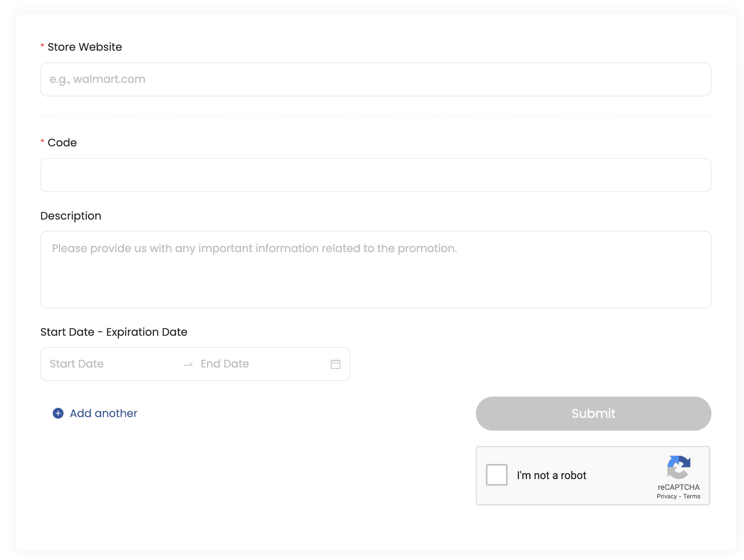Click the Code field label

click(62, 143)
